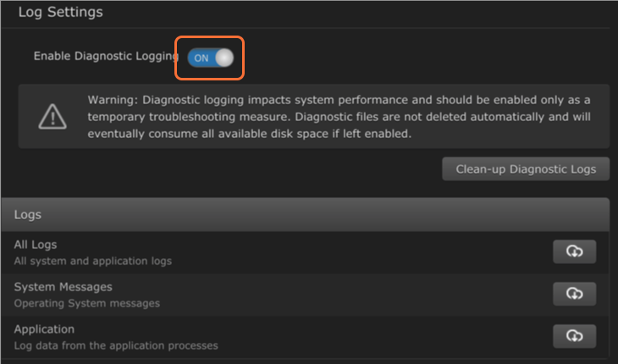This screenshot has width=618, height=364.
Task: Download System Messages log via cloud icon
Action: [574, 293]
